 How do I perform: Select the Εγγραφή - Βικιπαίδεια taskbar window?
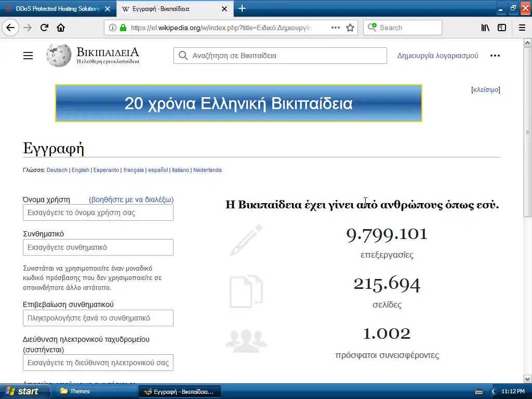[x=179, y=392]
